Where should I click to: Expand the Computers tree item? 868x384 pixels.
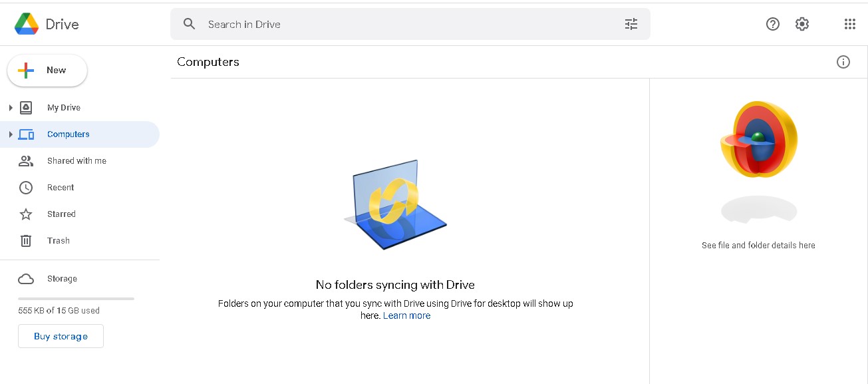point(11,134)
